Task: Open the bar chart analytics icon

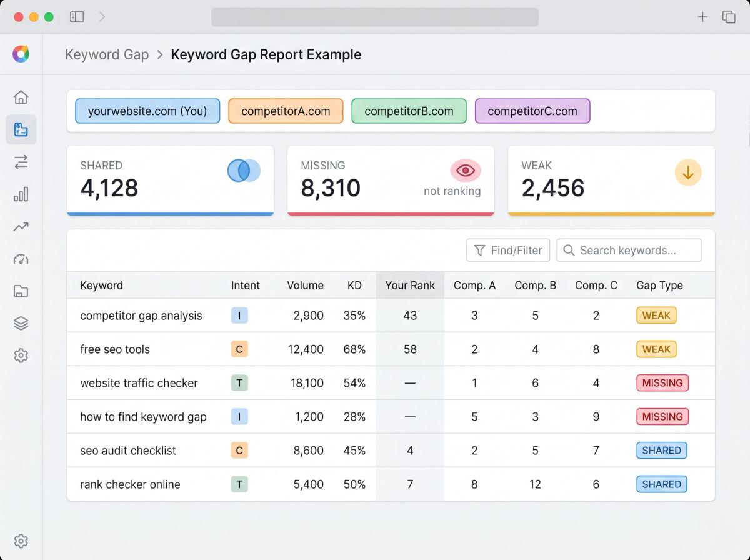Action: pyautogui.click(x=21, y=194)
